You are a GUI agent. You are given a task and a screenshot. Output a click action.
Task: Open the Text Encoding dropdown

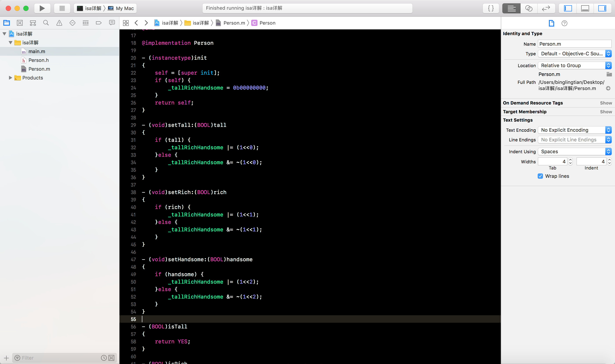(x=575, y=130)
